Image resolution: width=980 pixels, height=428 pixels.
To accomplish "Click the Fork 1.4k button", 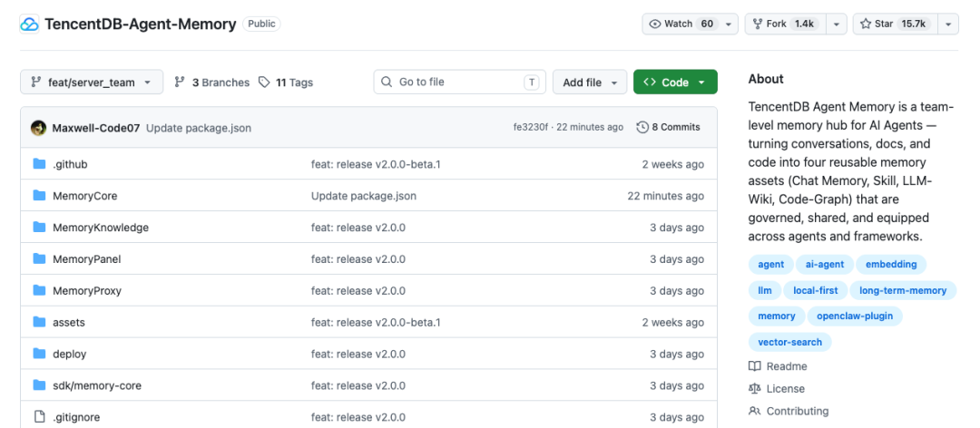I will (x=786, y=24).
